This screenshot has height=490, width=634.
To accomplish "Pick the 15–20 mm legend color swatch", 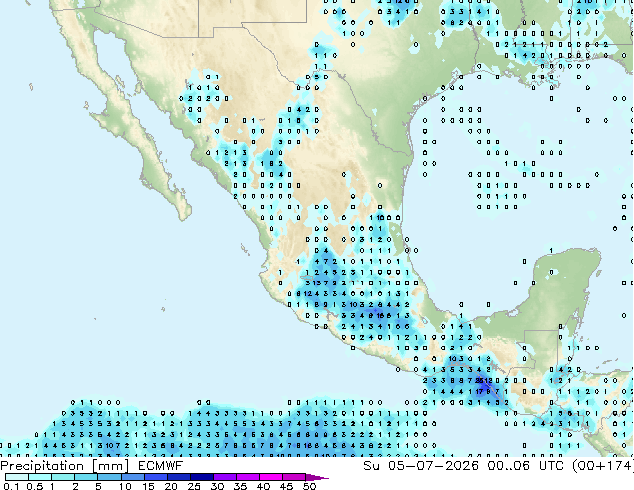I will tap(155, 477).
